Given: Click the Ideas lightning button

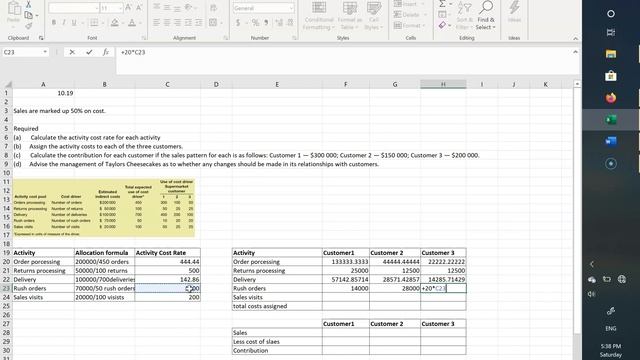Looking at the screenshot, I should point(514,12).
